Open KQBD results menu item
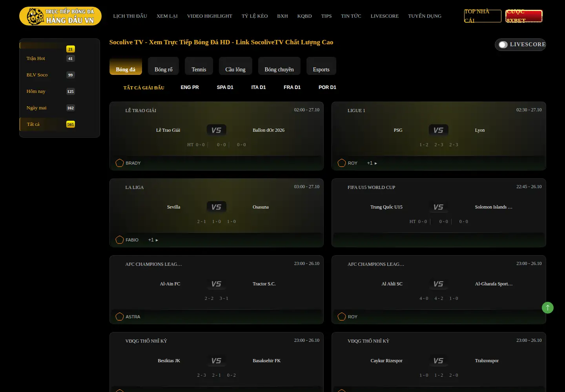This screenshot has width=565, height=392. [304, 16]
